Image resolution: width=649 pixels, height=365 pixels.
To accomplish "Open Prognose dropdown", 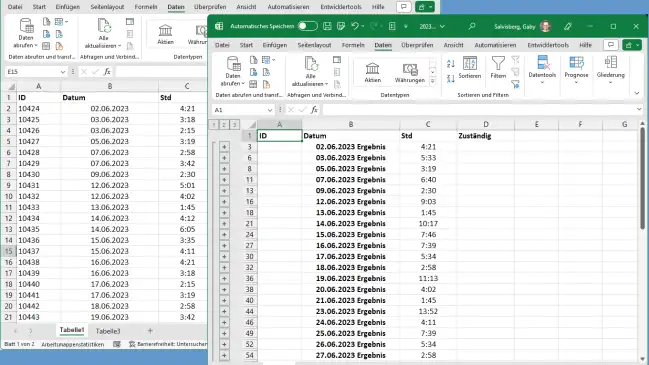I will pyautogui.click(x=576, y=70).
